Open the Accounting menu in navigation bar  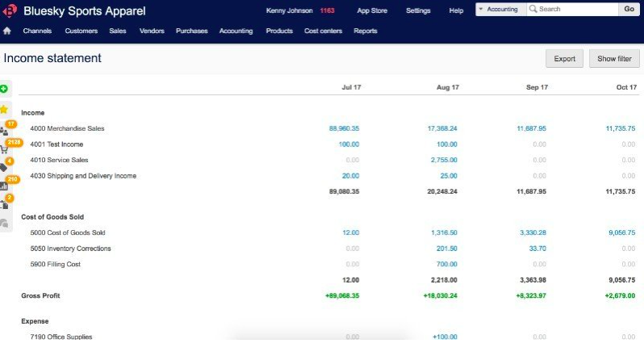[x=236, y=31]
